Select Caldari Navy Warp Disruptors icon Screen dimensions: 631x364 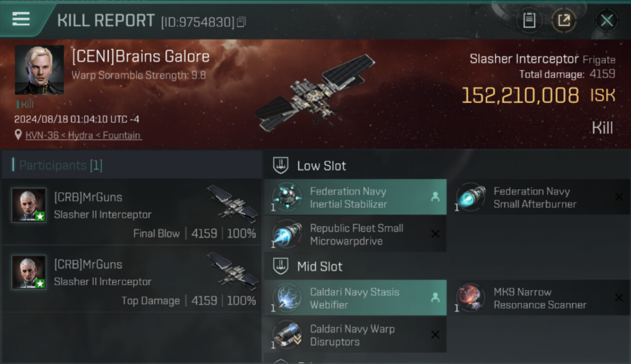click(x=287, y=334)
